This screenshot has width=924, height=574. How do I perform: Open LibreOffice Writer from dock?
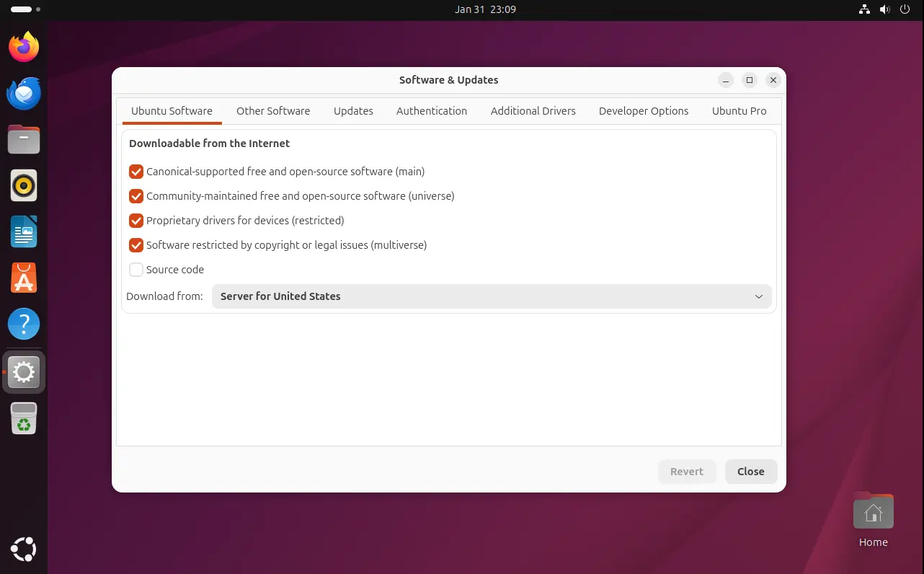(24, 232)
